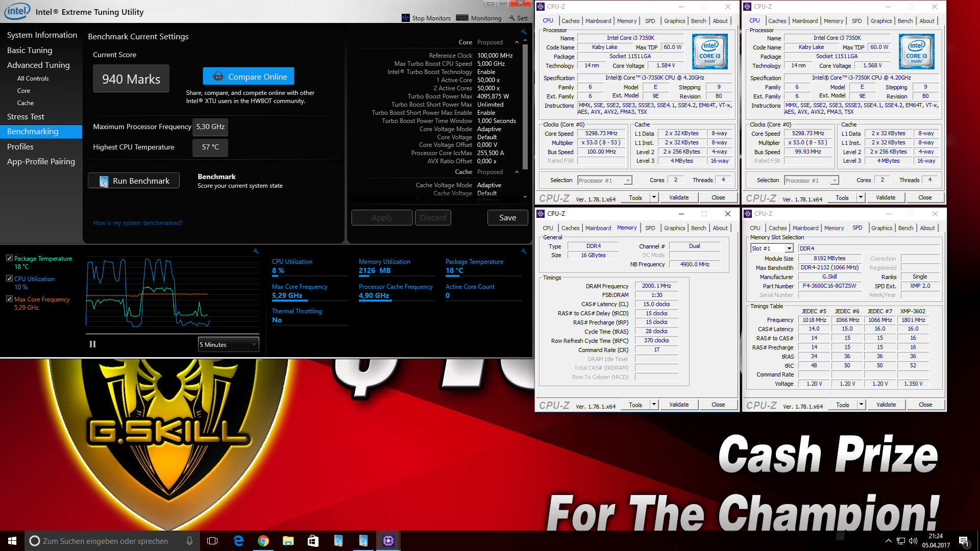Click the wrench icon above Core settings
Screen dimensions: 980x551
[523, 32]
